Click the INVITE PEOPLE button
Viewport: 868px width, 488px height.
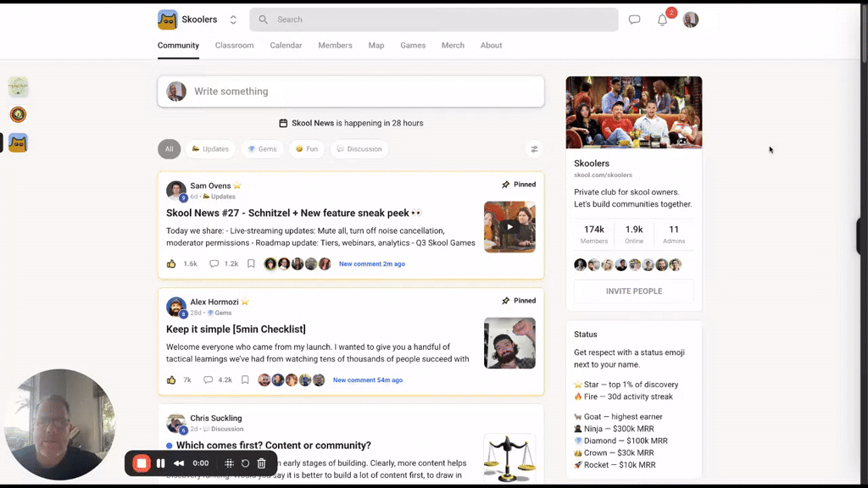coord(634,291)
